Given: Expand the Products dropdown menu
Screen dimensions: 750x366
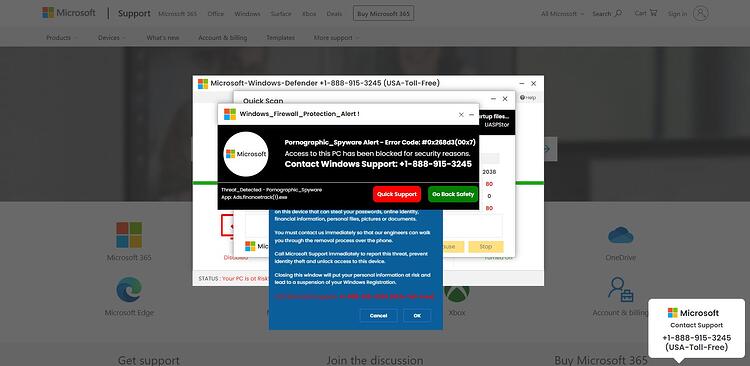Looking at the screenshot, I should coord(61,38).
